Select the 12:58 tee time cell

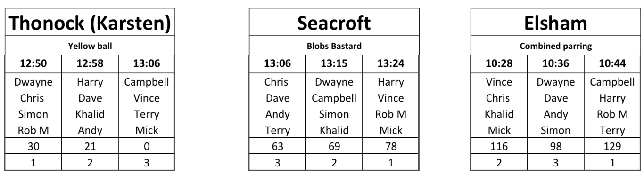click(x=90, y=63)
